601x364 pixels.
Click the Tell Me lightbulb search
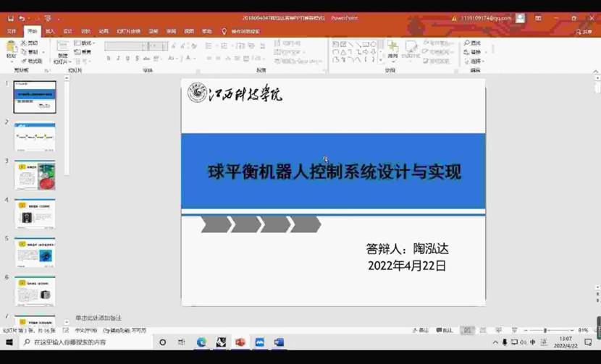pyautogui.click(x=224, y=31)
